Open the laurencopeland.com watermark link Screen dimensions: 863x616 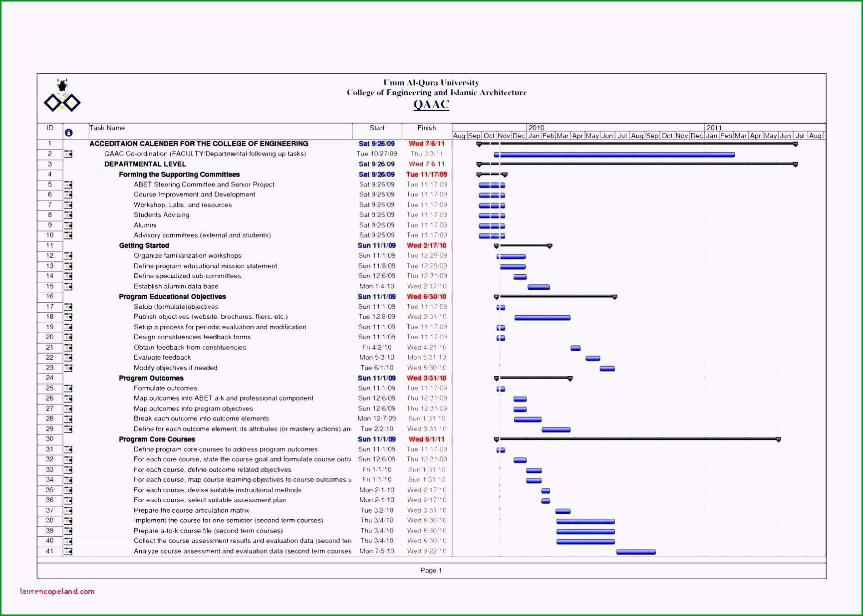(x=57, y=592)
